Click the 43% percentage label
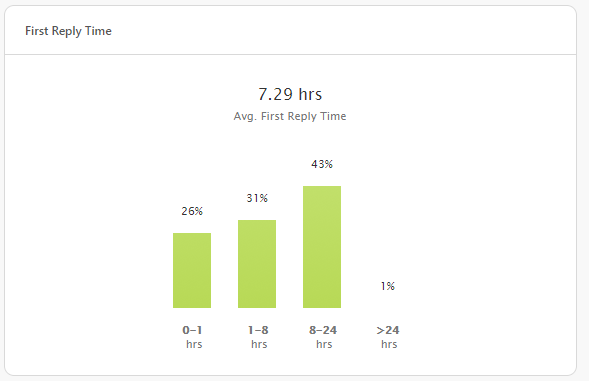Image resolution: width=589 pixels, height=381 pixels. [322, 164]
